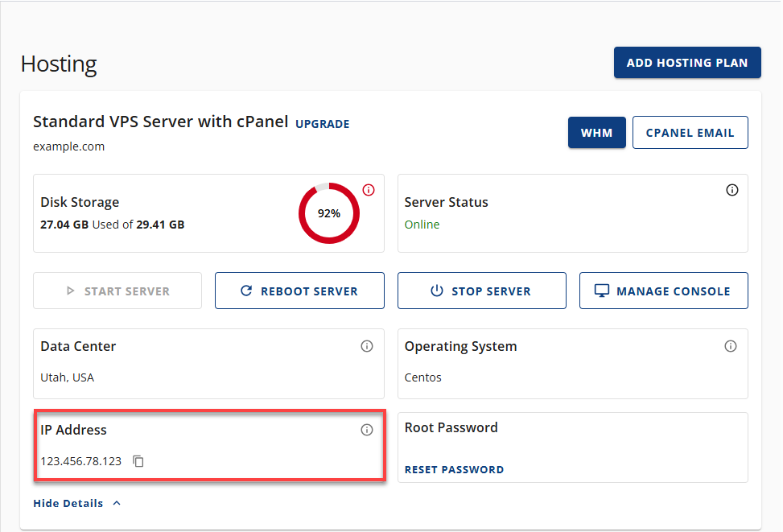Click the Operating System info icon

pos(731,346)
